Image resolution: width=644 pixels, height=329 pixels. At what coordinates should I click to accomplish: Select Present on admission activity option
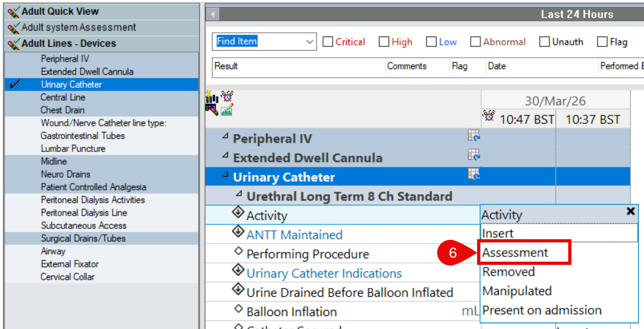[x=542, y=310]
